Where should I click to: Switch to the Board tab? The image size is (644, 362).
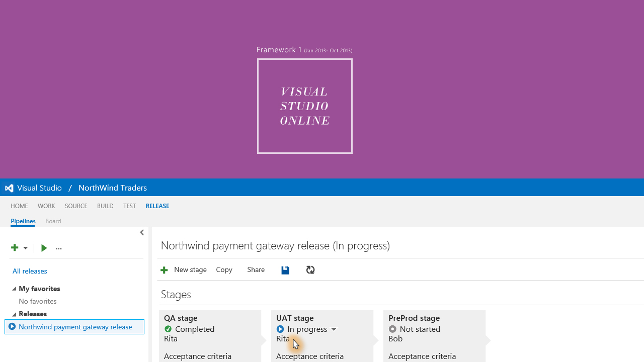pyautogui.click(x=53, y=221)
